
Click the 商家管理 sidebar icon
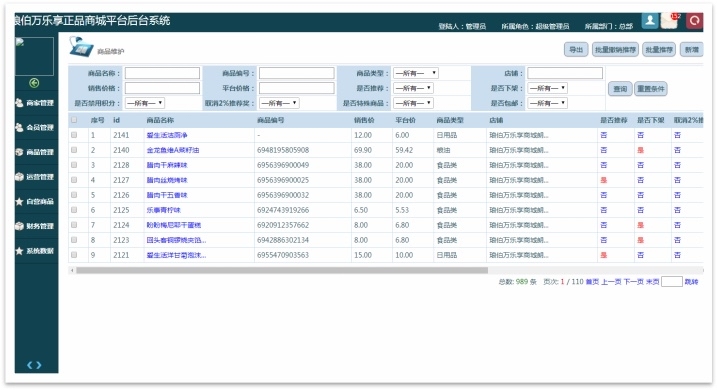coord(19,103)
